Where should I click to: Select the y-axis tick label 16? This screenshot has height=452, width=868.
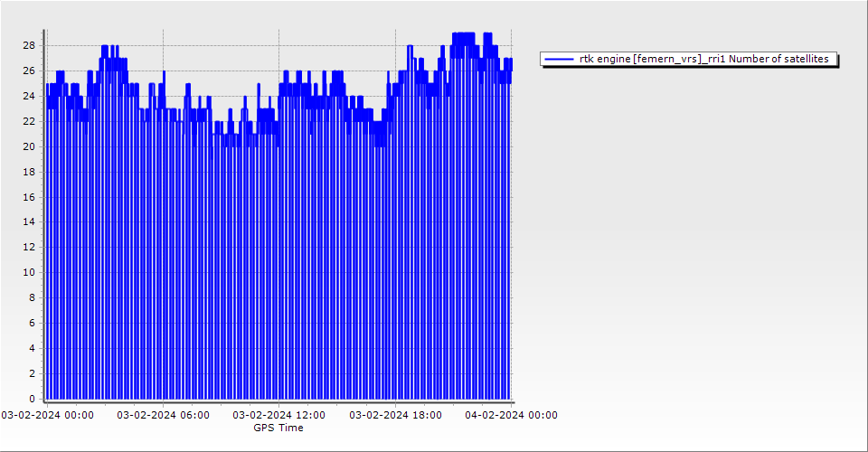[29, 196]
